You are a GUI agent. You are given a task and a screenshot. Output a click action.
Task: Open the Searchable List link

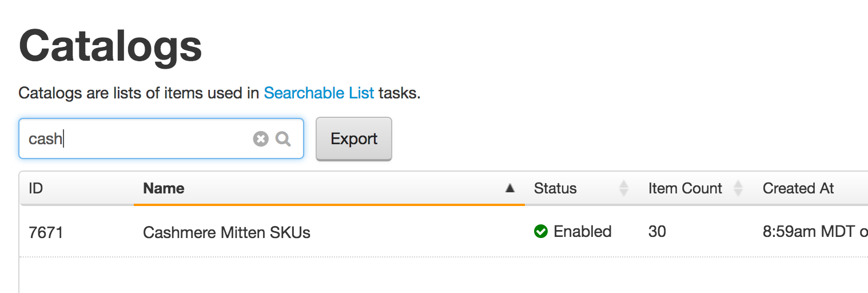(319, 93)
